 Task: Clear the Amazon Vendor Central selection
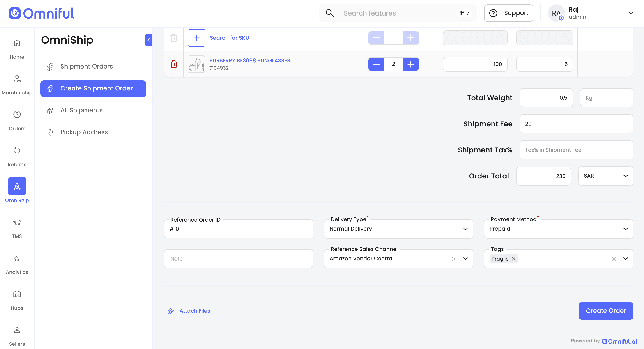click(x=453, y=259)
